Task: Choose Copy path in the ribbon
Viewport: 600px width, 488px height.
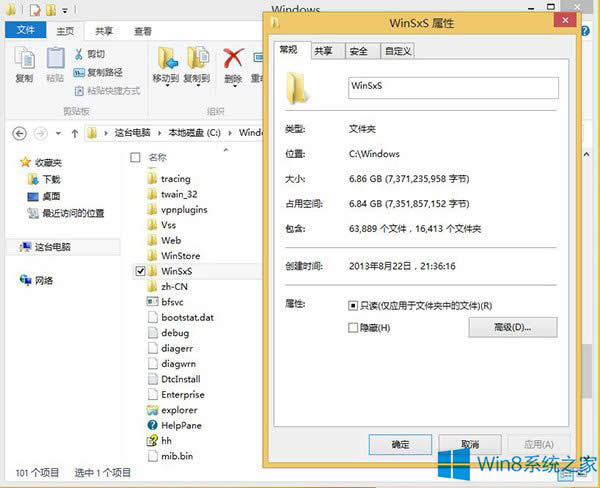Action: tap(98, 72)
